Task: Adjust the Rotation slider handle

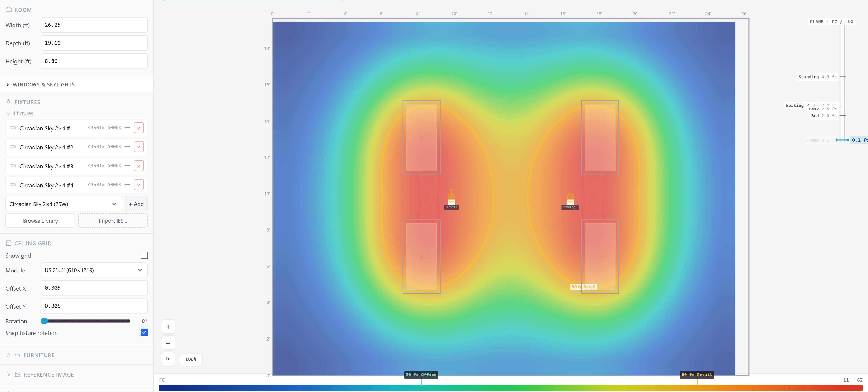Action: [44, 321]
